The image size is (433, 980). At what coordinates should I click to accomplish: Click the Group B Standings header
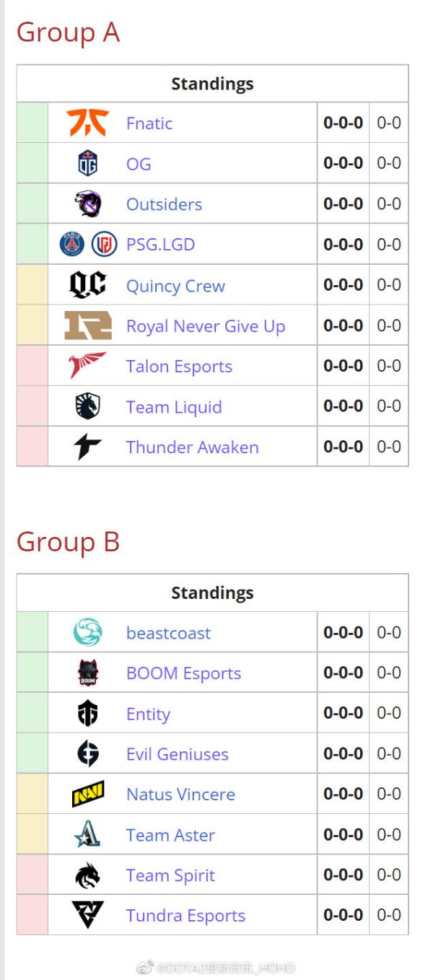click(x=212, y=592)
